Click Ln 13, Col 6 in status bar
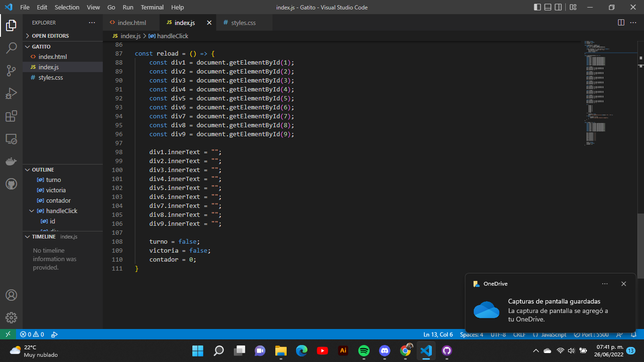Image resolution: width=644 pixels, height=362 pixels. pos(438,334)
